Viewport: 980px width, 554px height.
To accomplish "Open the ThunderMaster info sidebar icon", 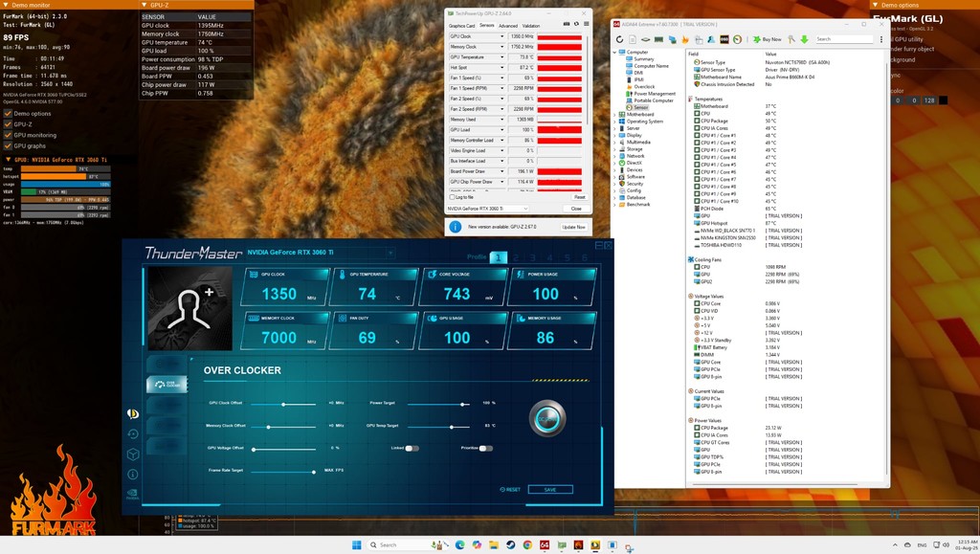I will [x=132, y=475].
